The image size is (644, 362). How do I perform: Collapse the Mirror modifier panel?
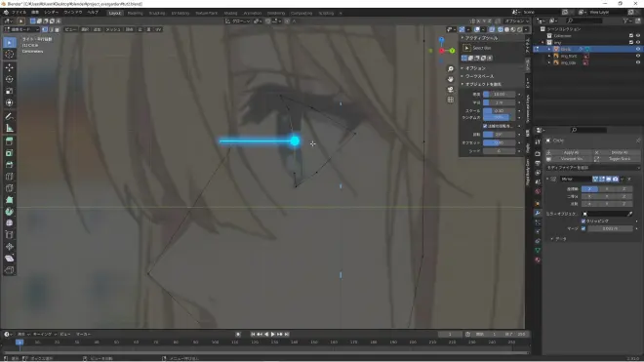547,180
